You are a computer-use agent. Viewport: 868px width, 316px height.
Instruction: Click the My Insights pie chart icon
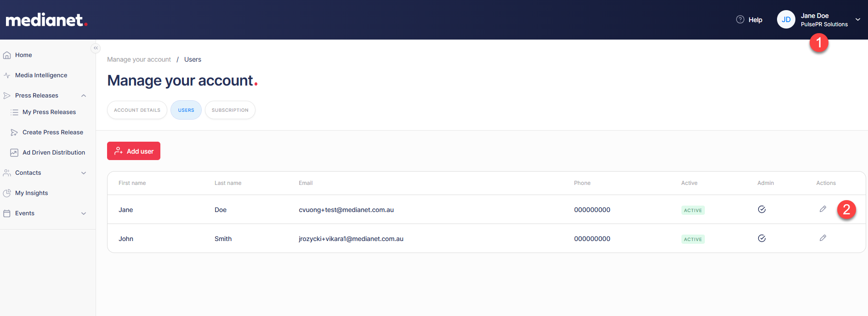tap(7, 193)
